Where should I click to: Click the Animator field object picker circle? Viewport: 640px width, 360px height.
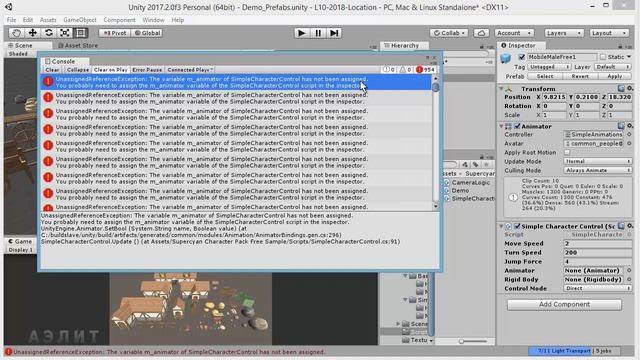[x=629, y=271]
